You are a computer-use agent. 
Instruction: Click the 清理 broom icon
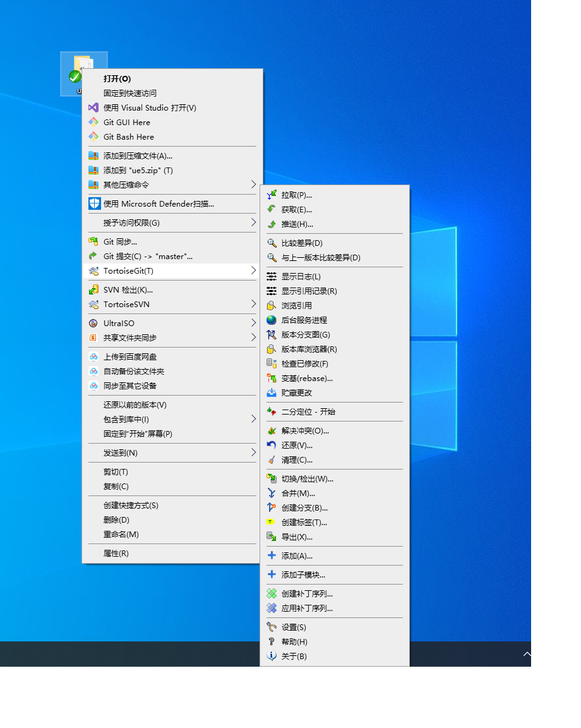272,460
